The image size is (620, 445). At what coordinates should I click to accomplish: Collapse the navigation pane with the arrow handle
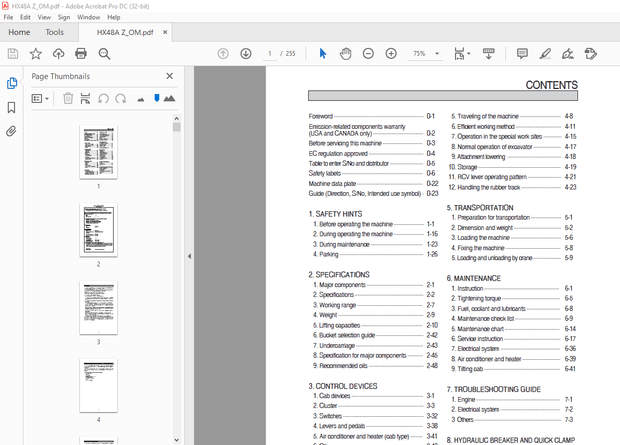click(189, 256)
